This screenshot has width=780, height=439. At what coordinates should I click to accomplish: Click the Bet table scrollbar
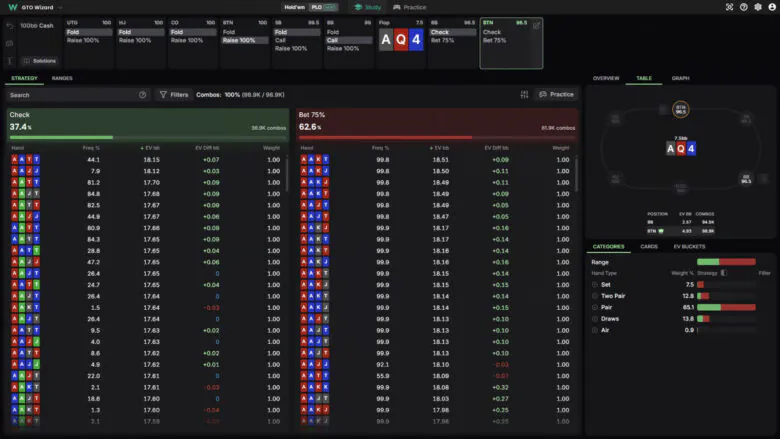coord(577,174)
